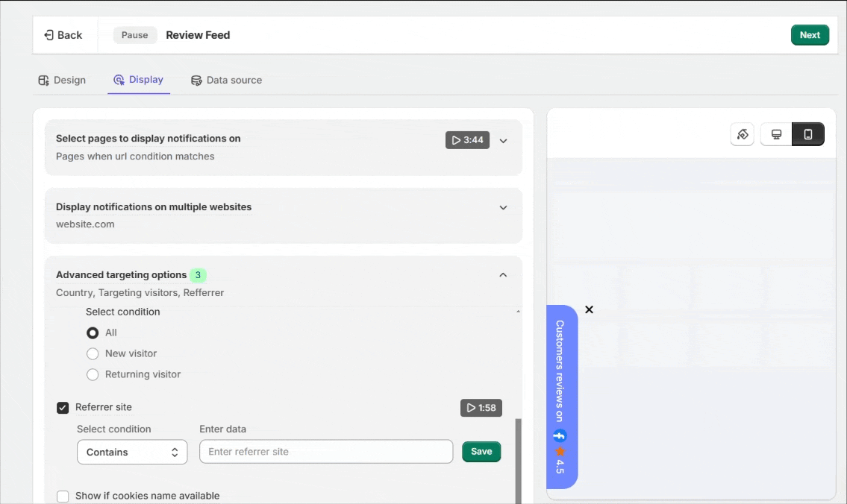The image size is (847, 504).
Task: Play the 1:58 referrer site video
Action: pos(481,408)
